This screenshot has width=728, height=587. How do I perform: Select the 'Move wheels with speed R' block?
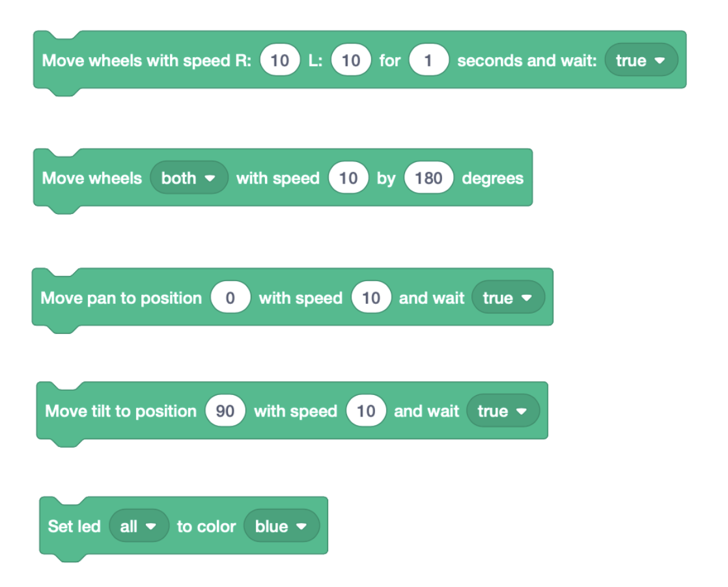coord(146,61)
